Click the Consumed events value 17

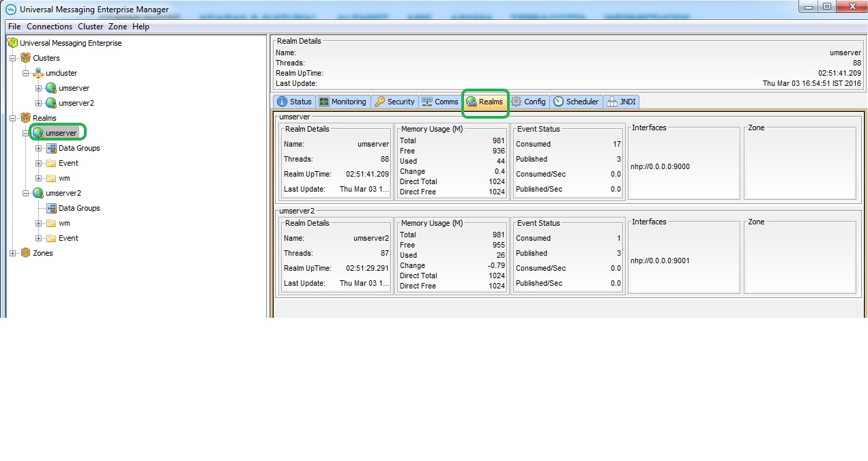(617, 144)
